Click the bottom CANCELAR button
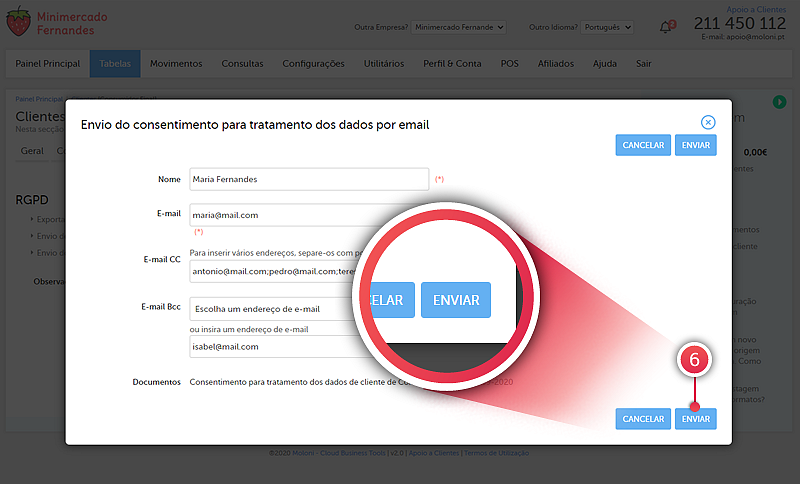 tap(643, 419)
